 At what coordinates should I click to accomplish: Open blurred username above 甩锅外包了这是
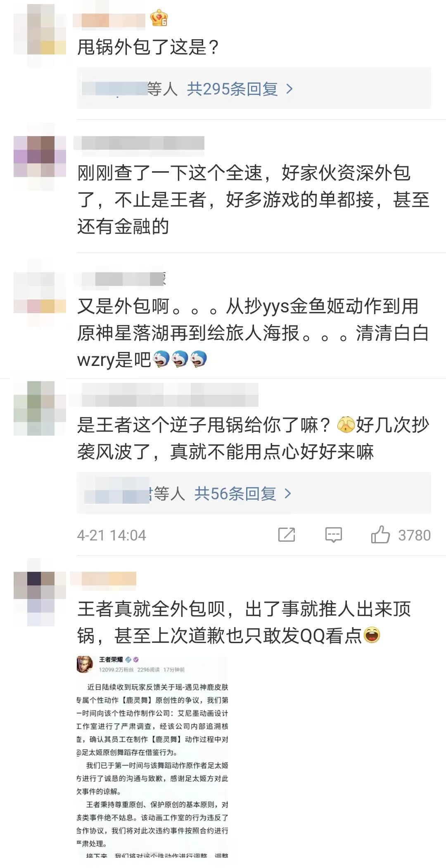[x=109, y=20]
